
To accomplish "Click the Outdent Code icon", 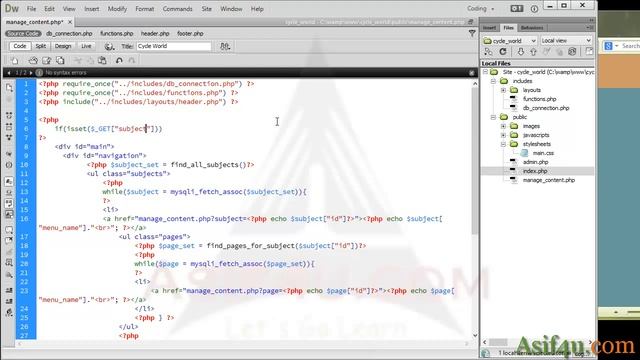I will [x=9, y=301].
